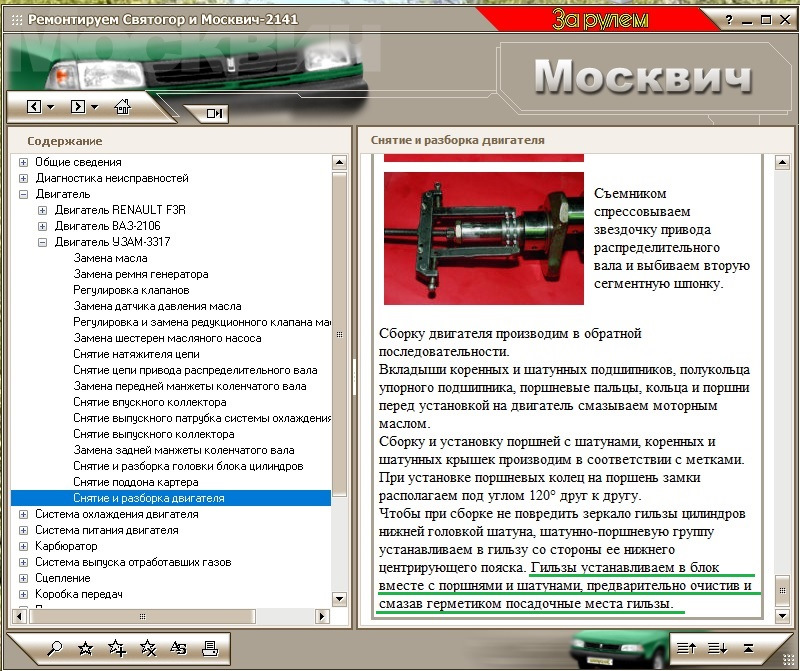Click contents horizontal scrollbar left arrow

(x=19, y=616)
